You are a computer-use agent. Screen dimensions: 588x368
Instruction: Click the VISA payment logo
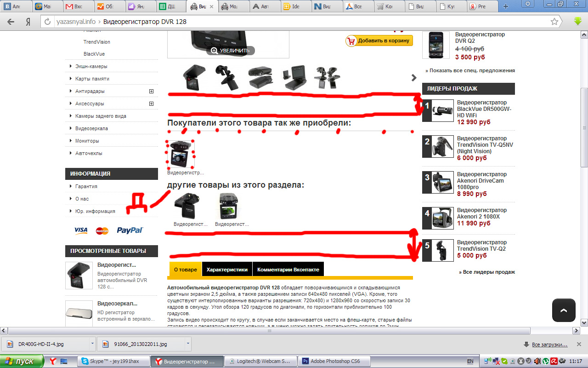point(81,230)
